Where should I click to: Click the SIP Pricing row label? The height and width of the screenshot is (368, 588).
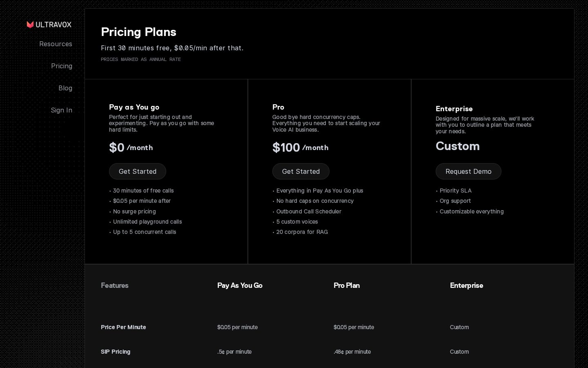(x=116, y=352)
